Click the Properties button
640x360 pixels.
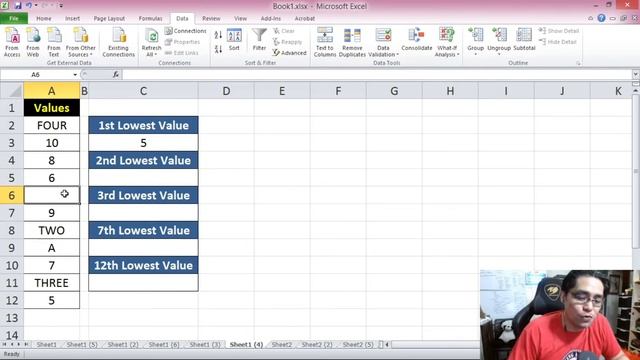(x=182, y=42)
